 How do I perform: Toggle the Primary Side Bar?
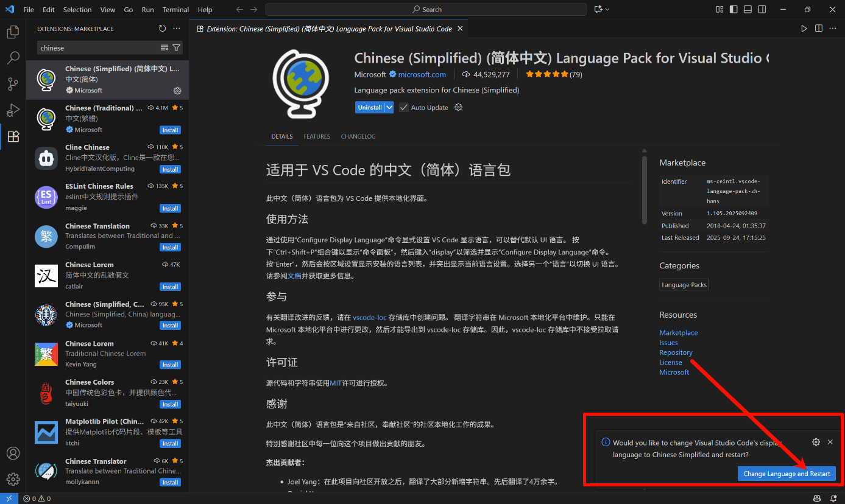point(735,9)
